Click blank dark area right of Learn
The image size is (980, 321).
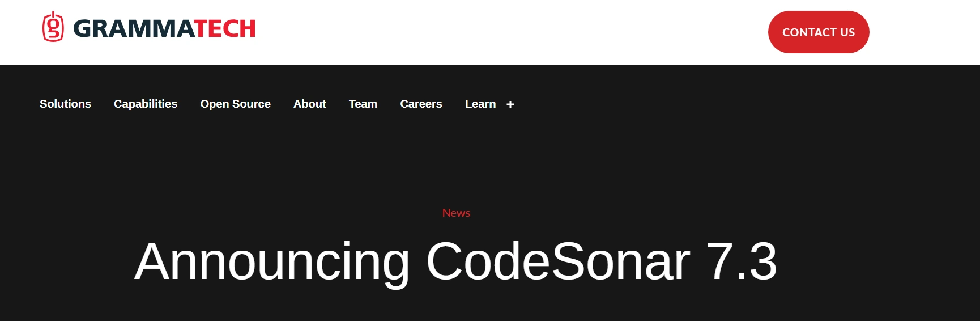pyautogui.click(x=736, y=104)
